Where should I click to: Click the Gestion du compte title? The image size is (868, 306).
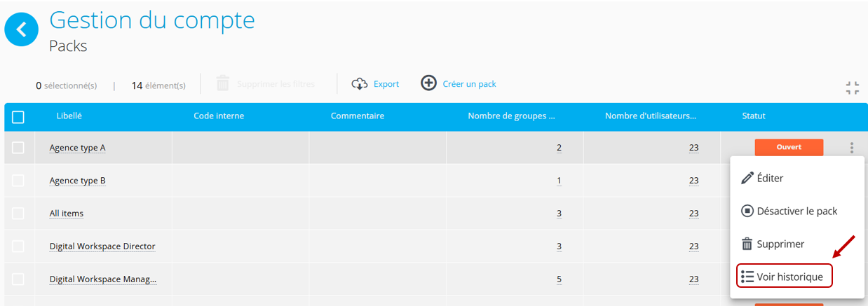[x=152, y=20]
